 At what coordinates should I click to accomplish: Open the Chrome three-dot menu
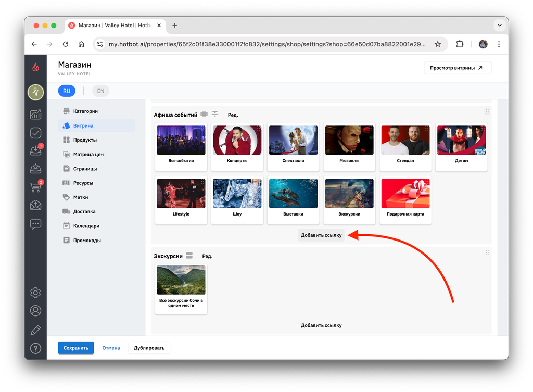tap(499, 44)
